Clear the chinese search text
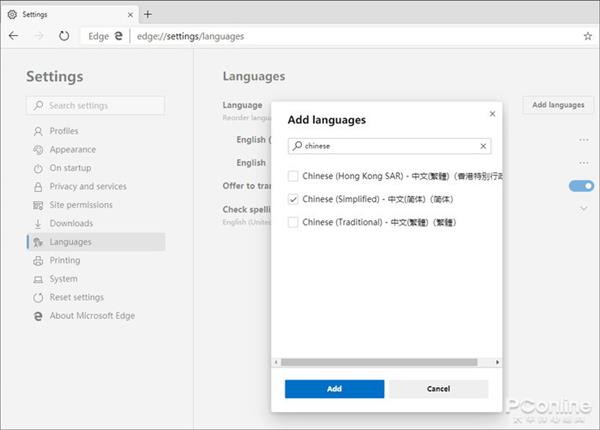600x430 pixels. [x=483, y=146]
